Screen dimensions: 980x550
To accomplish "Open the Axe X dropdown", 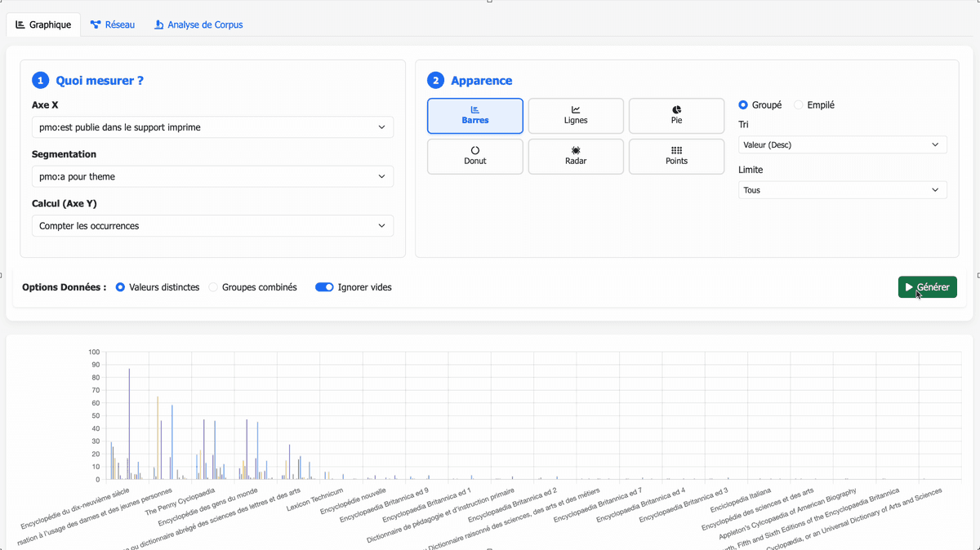I will tap(212, 127).
